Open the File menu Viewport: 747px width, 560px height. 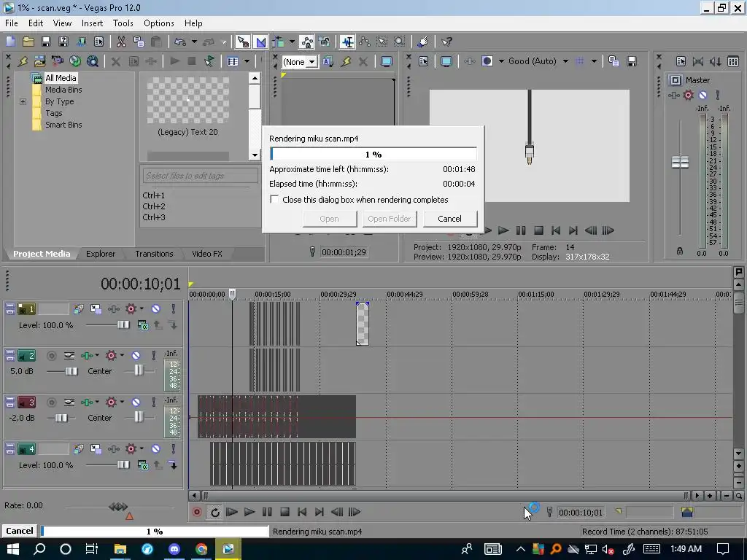12,23
